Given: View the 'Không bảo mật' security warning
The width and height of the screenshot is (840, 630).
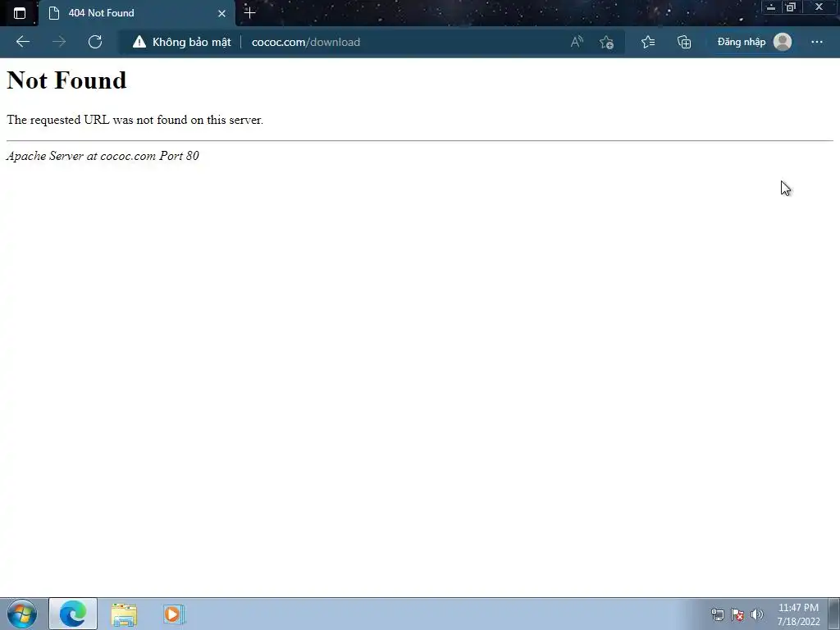Looking at the screenshot, I should click(x=181, y=42).
